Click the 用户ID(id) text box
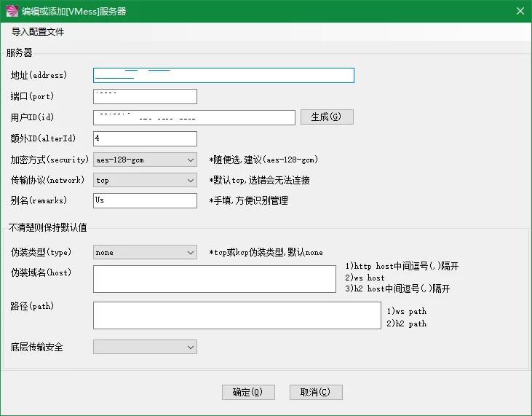The width and height of the screenshot is (532, 416). [x=194, y=117]
